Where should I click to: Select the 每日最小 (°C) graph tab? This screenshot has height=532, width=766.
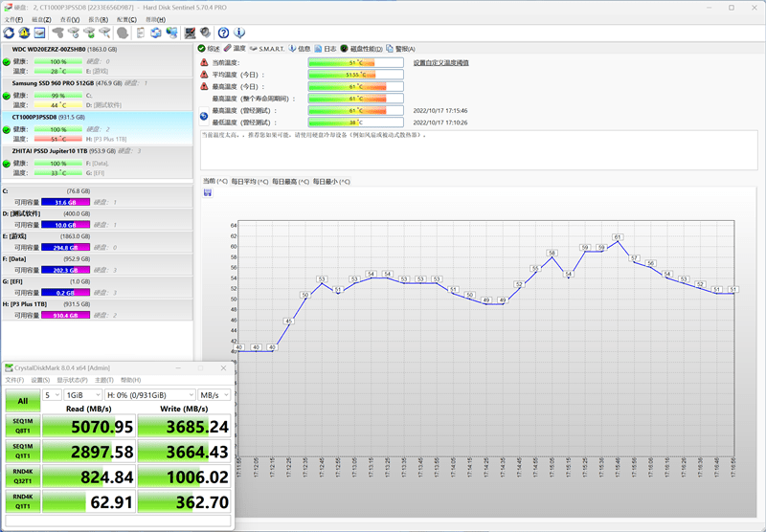tap(331, 182)
